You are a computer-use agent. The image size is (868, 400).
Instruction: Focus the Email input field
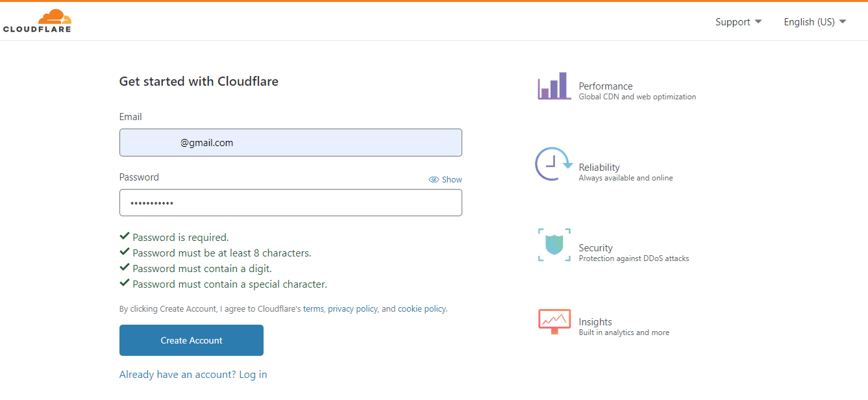(x=290, y=143)
